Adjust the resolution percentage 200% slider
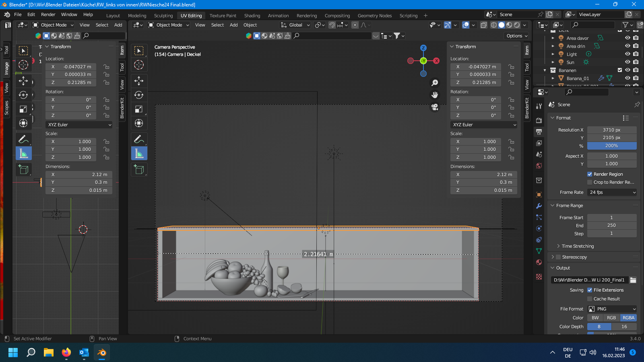This screenshot has width=644, height=362. [x=611, y=146]
